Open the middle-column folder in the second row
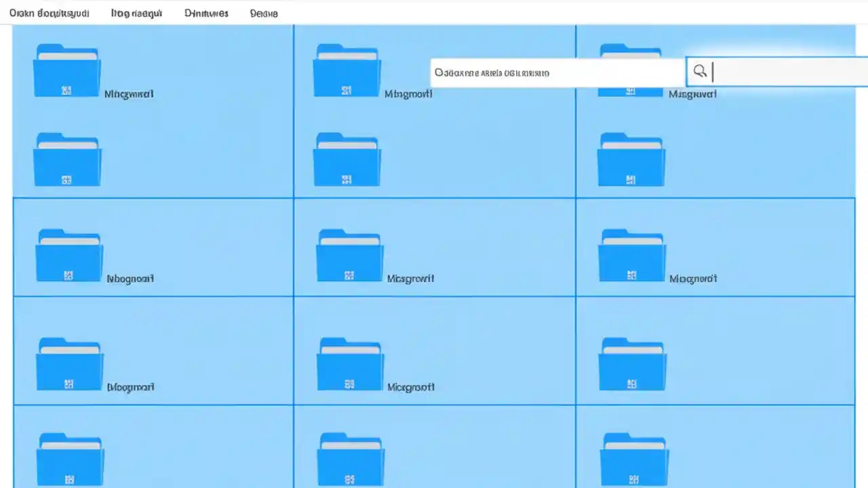 (x=347, y=159)
